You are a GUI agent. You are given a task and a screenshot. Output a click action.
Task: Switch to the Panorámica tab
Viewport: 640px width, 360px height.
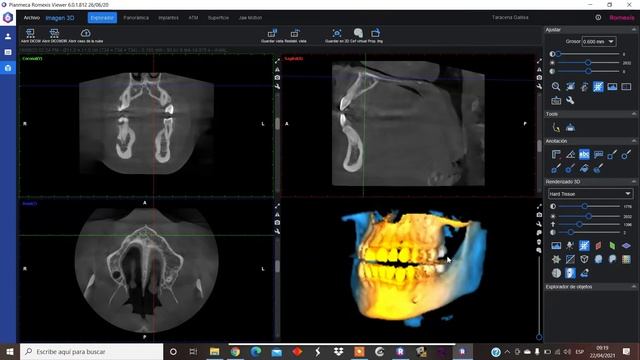click(136, 18)
